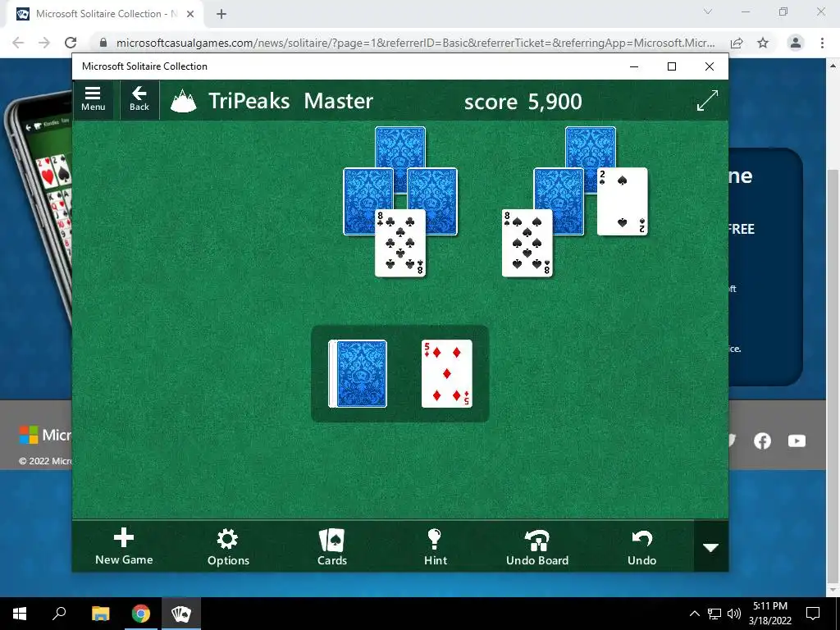This screenshot has width=840, height=630.
Task: Close the Microsoft Solitaire Collection tab
Action: [190, 14]
